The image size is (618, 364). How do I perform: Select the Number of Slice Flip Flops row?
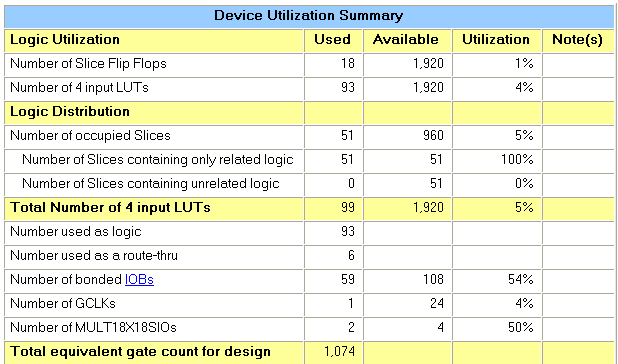click(x=309, y=64)
